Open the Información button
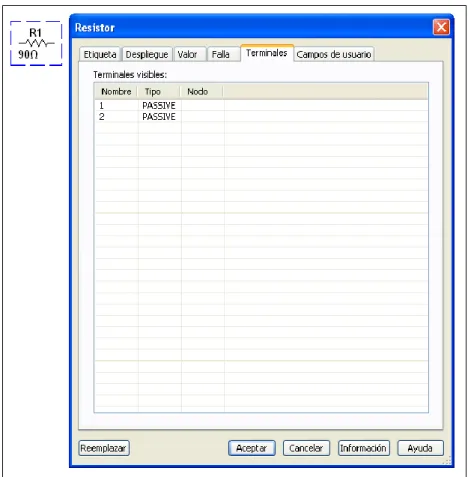 pos(364,448)
